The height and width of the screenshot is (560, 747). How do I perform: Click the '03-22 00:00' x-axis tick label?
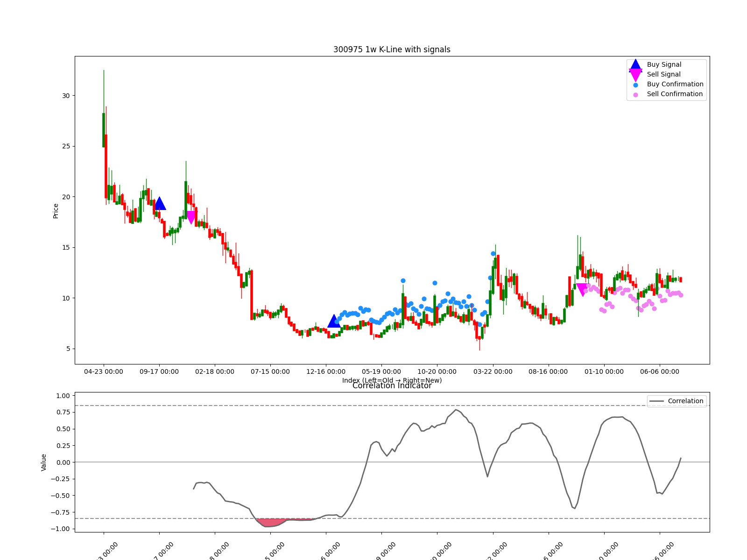point(493,372)
